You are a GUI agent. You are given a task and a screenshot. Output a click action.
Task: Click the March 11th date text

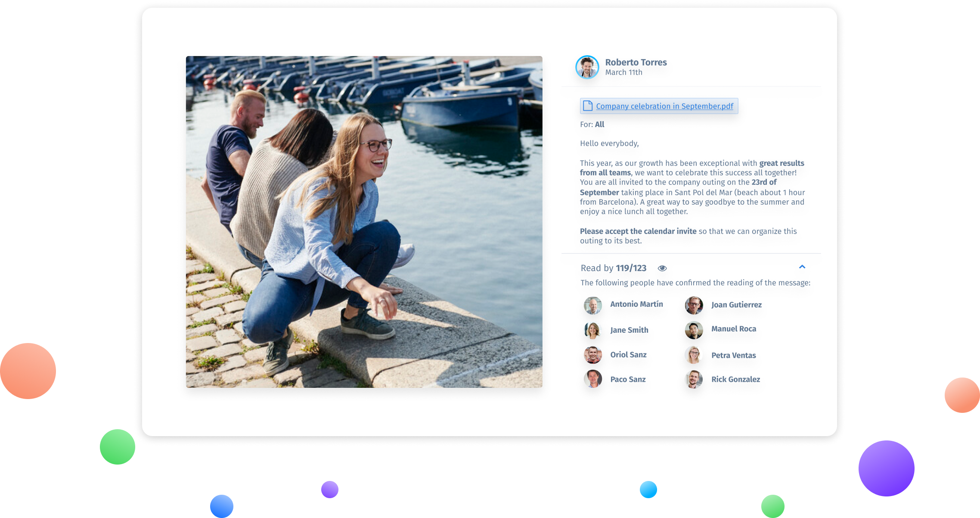[623, 73]
